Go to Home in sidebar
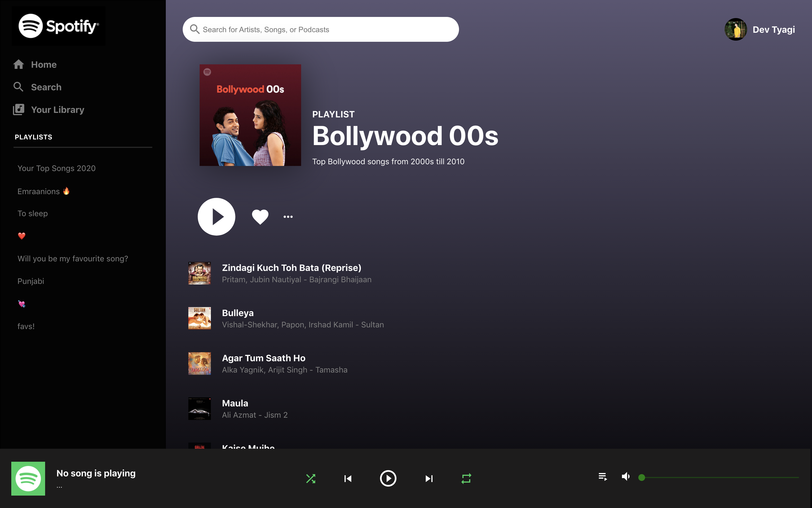 pyautogui.click(x=44, y=65)
